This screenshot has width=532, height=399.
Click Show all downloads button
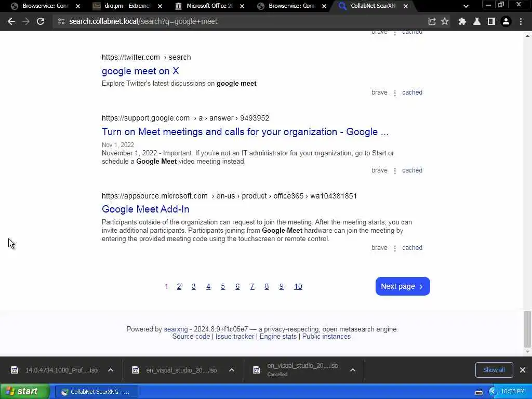coord(494,370)
